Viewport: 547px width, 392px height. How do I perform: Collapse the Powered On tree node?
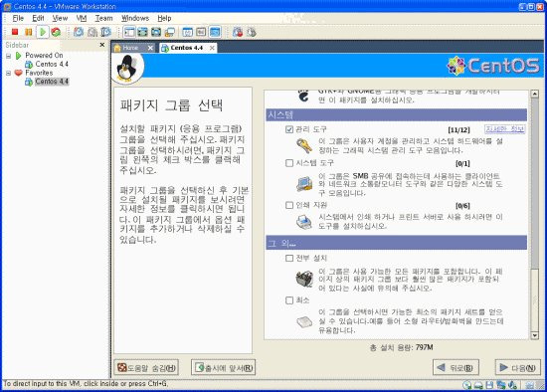[8, 56]
